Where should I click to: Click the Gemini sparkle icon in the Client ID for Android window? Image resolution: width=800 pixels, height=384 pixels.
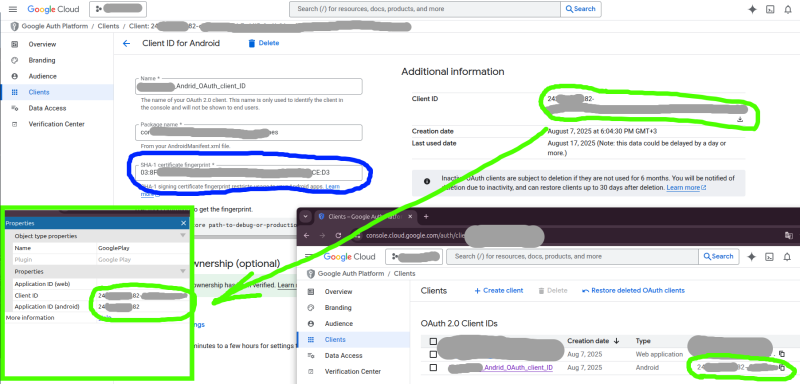tap(752, 9)
